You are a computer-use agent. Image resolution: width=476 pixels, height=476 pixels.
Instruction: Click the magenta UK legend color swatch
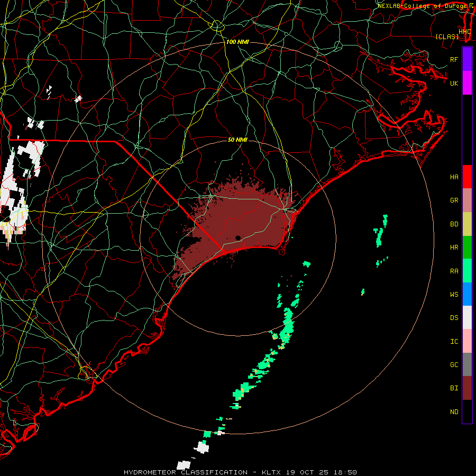click(467, 83)
